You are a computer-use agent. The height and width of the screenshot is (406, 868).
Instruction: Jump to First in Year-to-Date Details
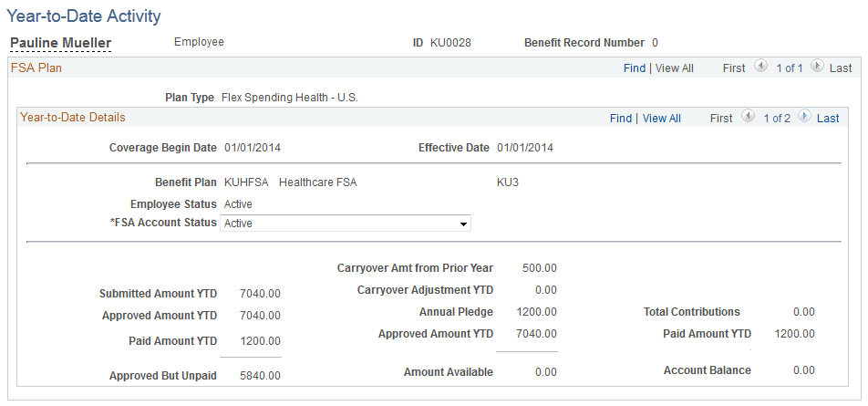pyautogui.click(x=721, y=119)
